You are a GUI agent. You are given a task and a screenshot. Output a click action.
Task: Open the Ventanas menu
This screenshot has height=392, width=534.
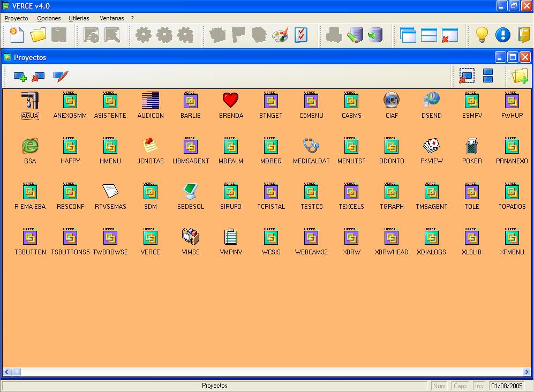[x=111, y=18]
